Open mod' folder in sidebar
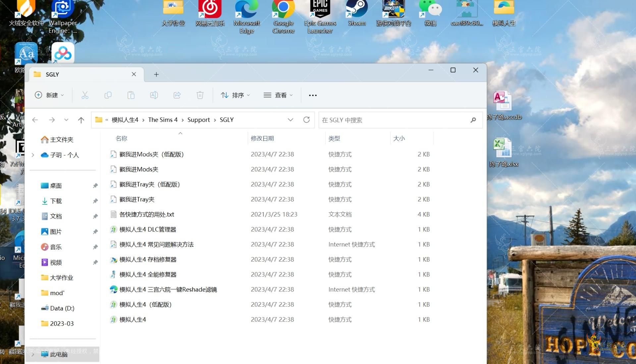Image resolution: width=636 pixels, height=364 pixels. coord(52,293)
